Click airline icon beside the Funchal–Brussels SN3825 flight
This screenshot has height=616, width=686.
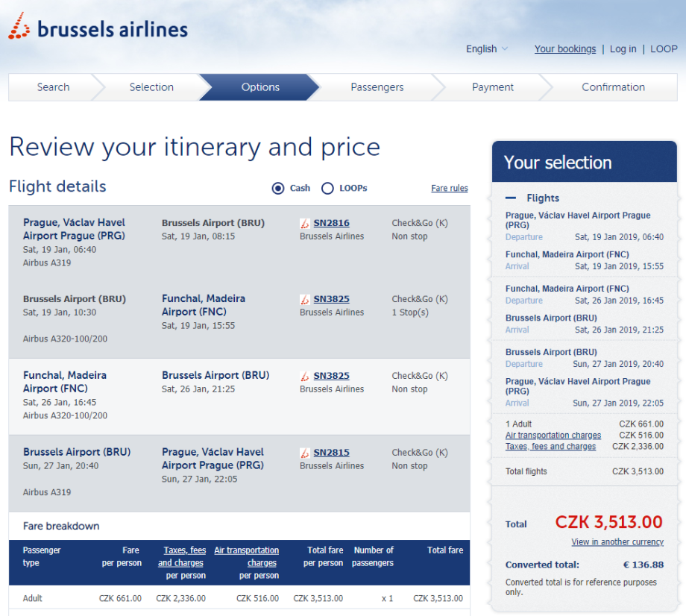(x=305, y=376)
